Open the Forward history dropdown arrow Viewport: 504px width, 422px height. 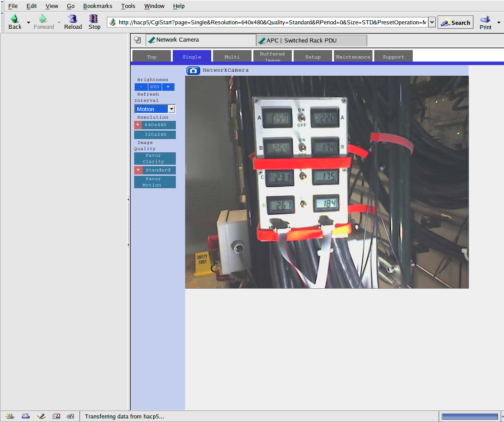(59, 23)
